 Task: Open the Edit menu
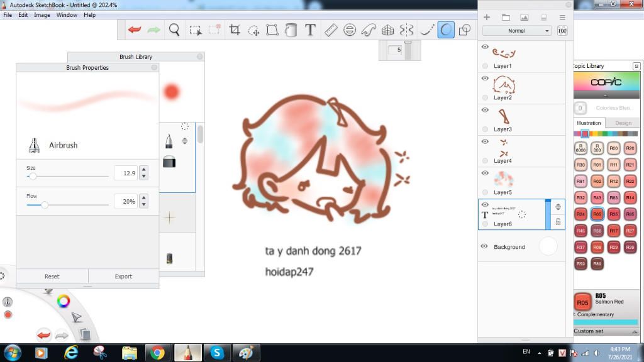(x=23, y=15)
